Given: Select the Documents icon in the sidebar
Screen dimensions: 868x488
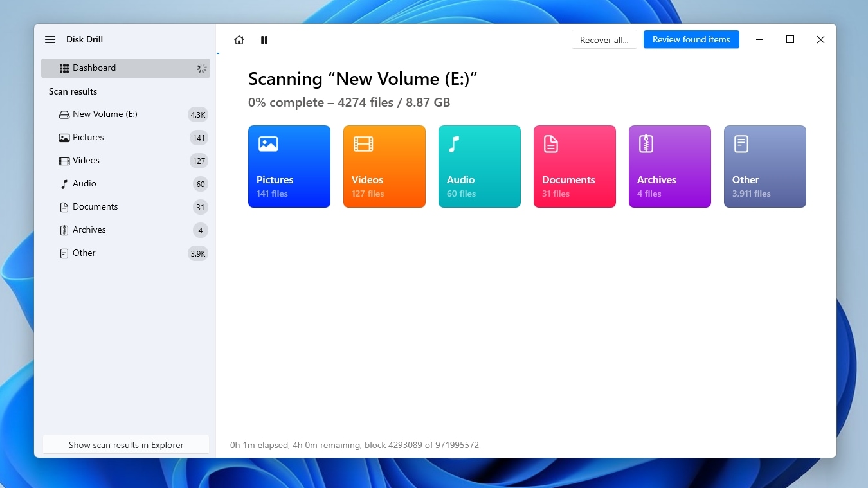Looking at the screenshot, I should tap(64, 206).
